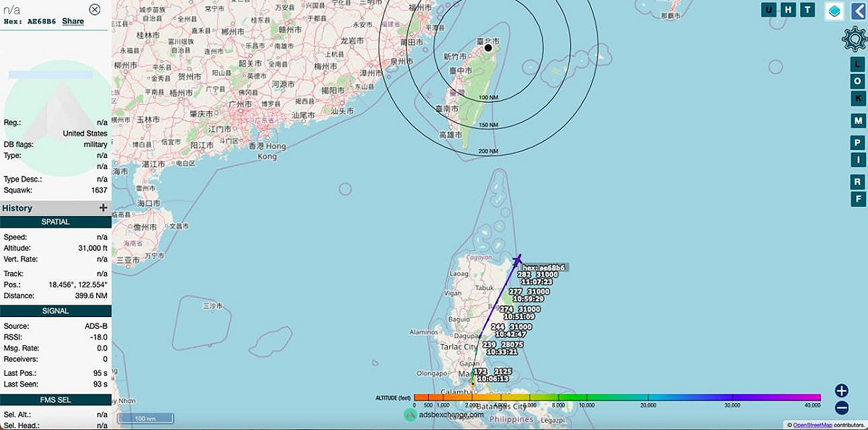Screen dimensions: 868x430
Task: Open the OpenStreetMap attribution link
Action: click(x=814, y=425)
